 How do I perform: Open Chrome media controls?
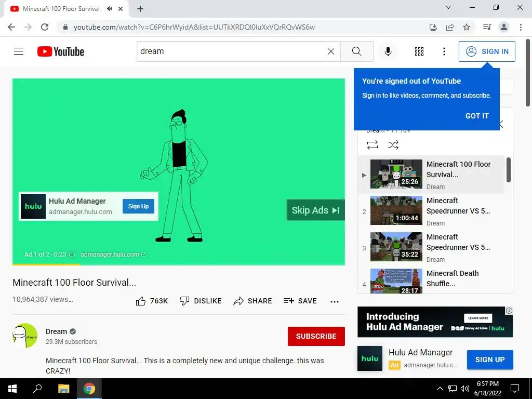[x=487, y=27]
